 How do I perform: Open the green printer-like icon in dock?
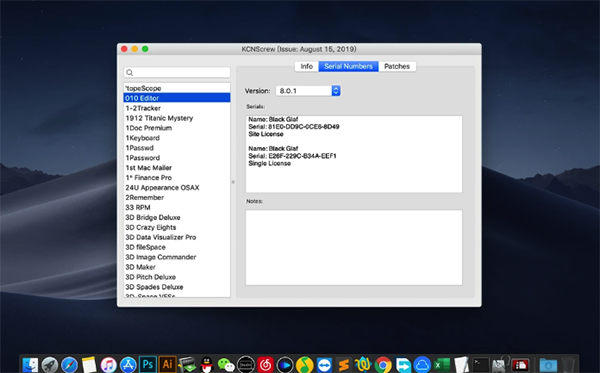pos(187,365)
